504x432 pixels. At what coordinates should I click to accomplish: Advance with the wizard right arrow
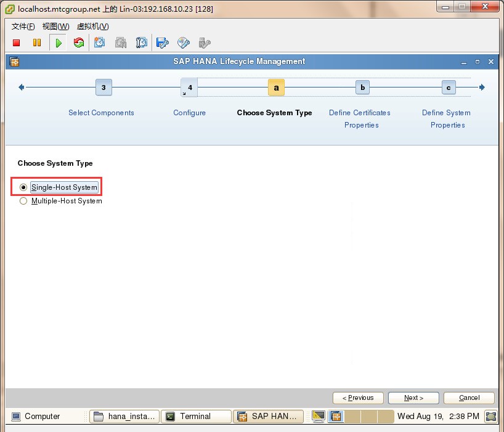coord(482,88)
